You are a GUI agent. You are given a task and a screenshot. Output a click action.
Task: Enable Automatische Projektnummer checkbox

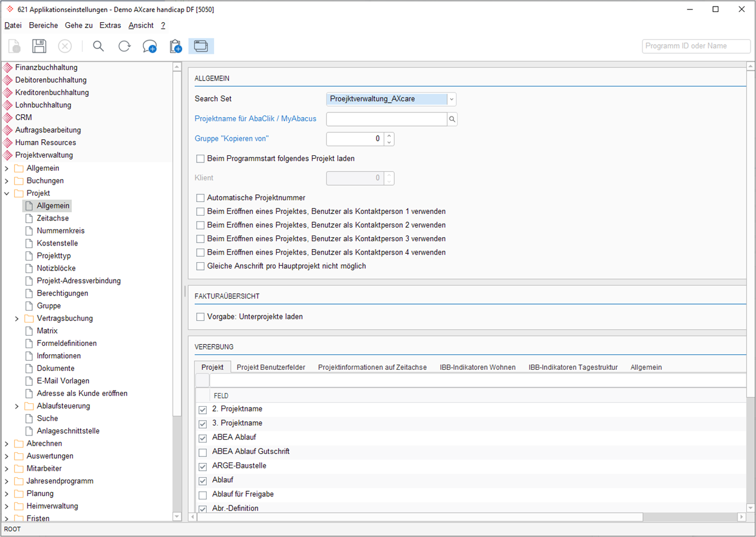tap(201, 198)
